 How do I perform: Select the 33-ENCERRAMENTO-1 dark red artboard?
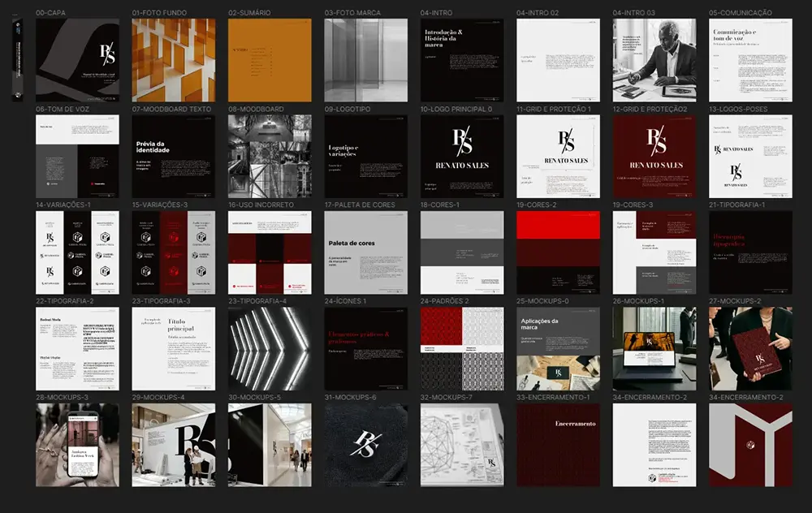[558, 445]
